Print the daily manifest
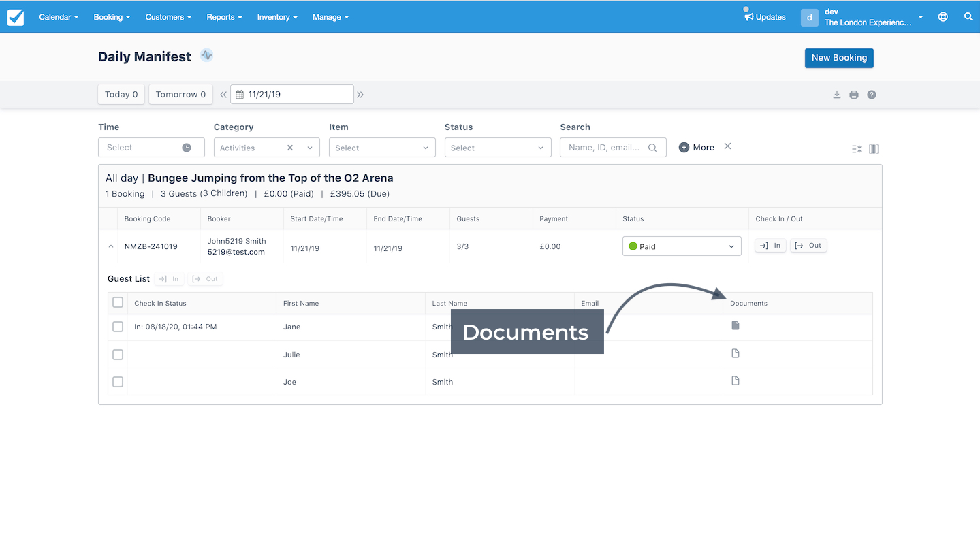 tap(854, 95)
